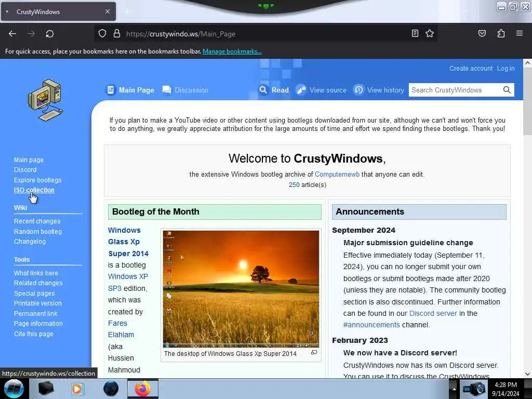
Task: Open Windows Glass Xp Super 2014 article
Action: click(128, 242)
